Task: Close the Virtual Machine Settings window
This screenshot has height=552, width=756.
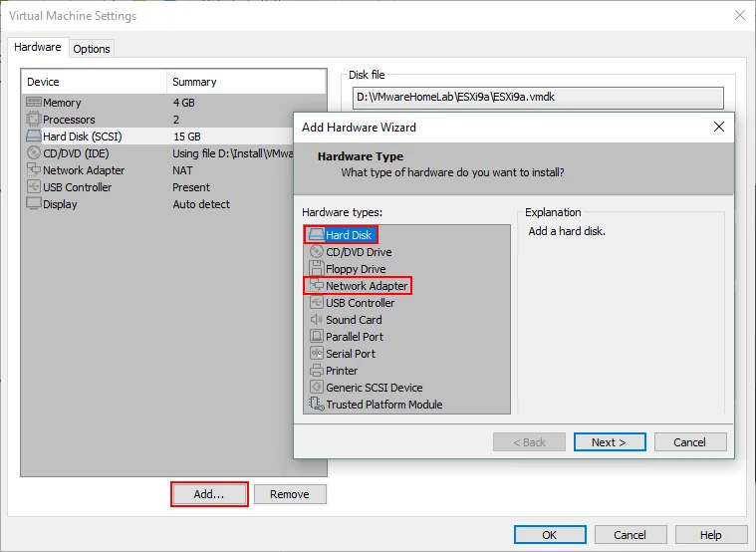Action: pos(740,15)
